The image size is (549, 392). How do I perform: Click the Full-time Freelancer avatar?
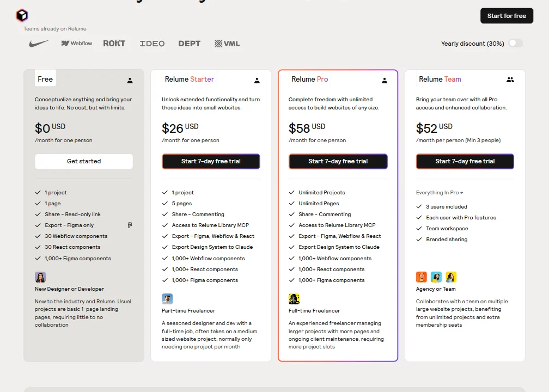tap(294, 299)
